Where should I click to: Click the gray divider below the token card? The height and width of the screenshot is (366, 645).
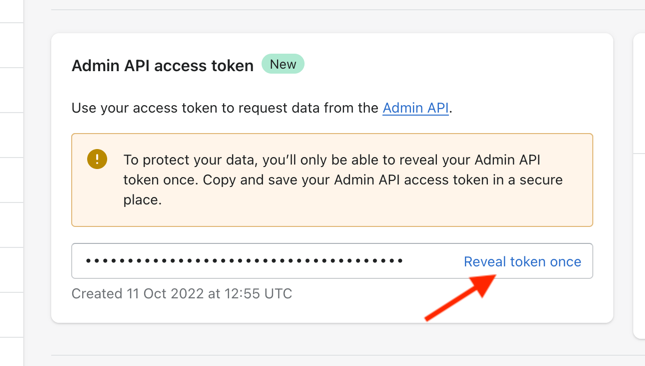pyautogui.click(x=348, y=355)
